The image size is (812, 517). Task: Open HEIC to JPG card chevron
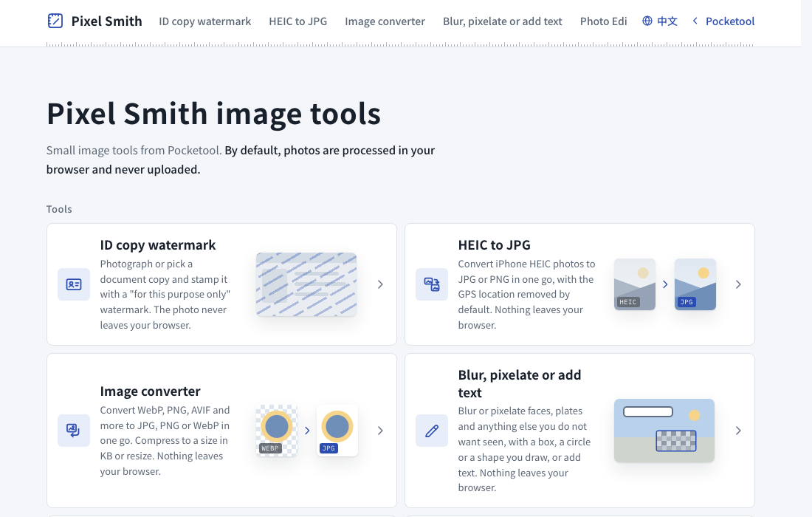tap(738, 284)
